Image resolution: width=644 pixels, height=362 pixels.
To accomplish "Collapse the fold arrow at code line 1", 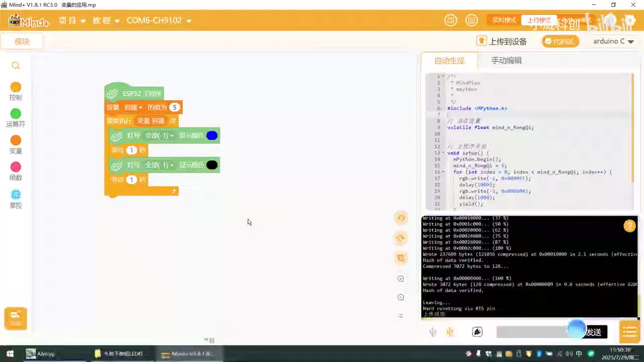I will click(x=443, y=76).
